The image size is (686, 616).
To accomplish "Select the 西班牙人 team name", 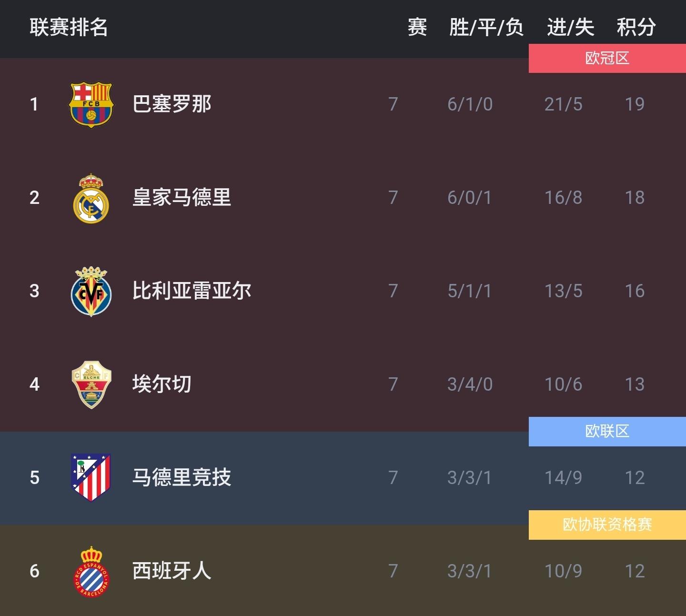I will click(171, 571).
